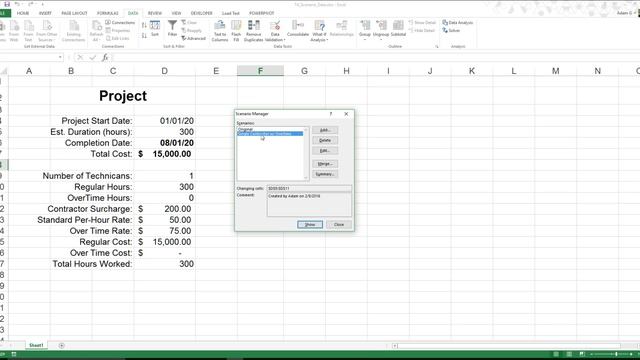Click the Completion Date value 08/01/20
This screenshot has height=360, width=640.
pyautogui.click(x=164, y=143)
